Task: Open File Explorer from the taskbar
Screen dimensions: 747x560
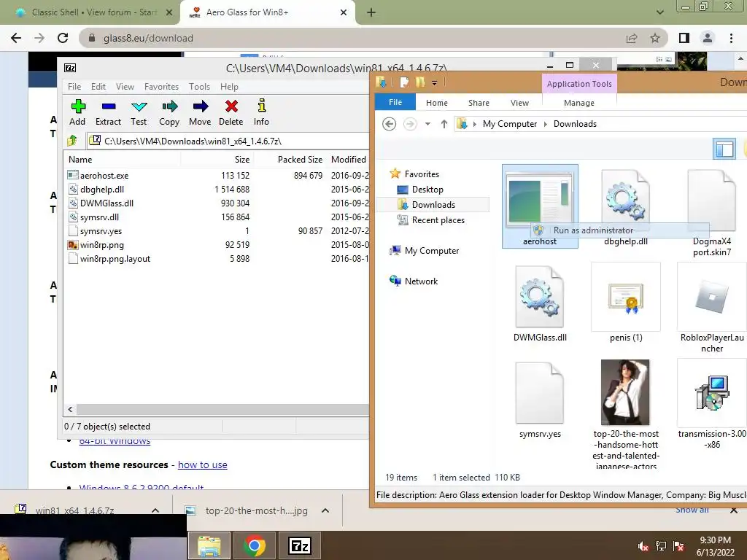Action: (209, 545)
